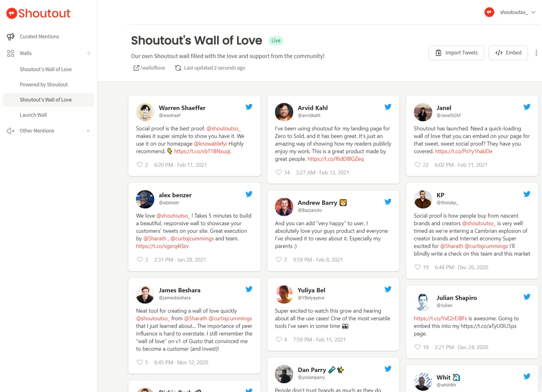Click KP's profile photo
542x392 pixels.
(x=423, y=199)
